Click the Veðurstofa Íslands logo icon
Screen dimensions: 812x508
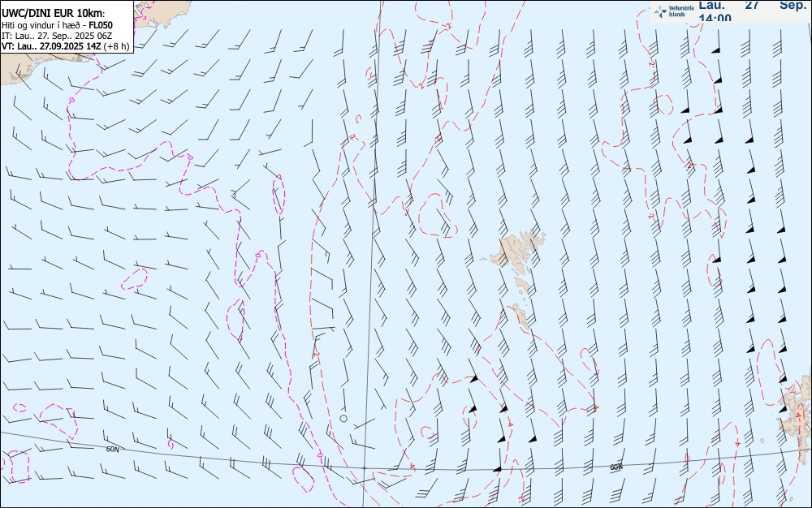tap(660, 11)
